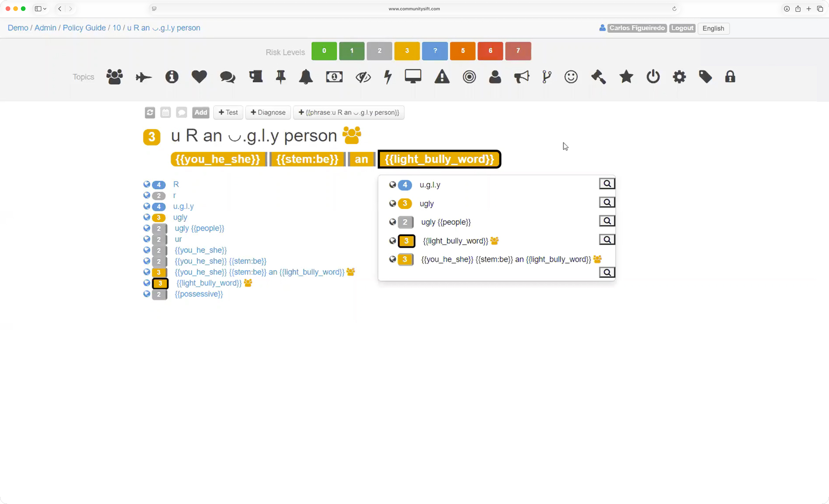The height and width of the screenshot is (504, 829).
Task: Click the comment bubble icon button above the phrase
Action: pos(181,112)
